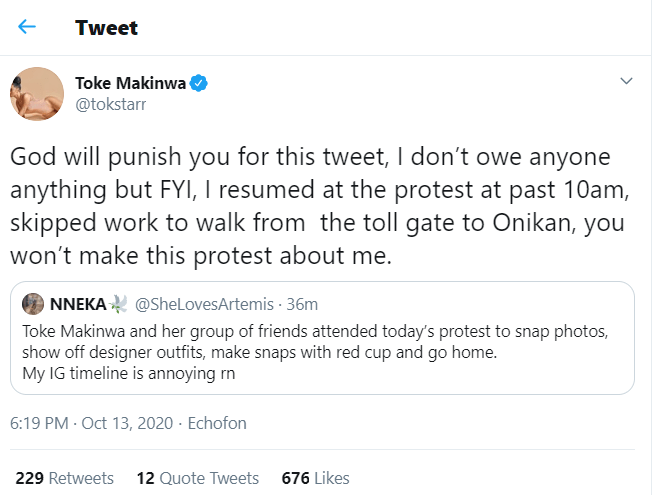Open the tweet options chevron menu
This screenshot has height=495, width=652.
(x=626, y=80)
